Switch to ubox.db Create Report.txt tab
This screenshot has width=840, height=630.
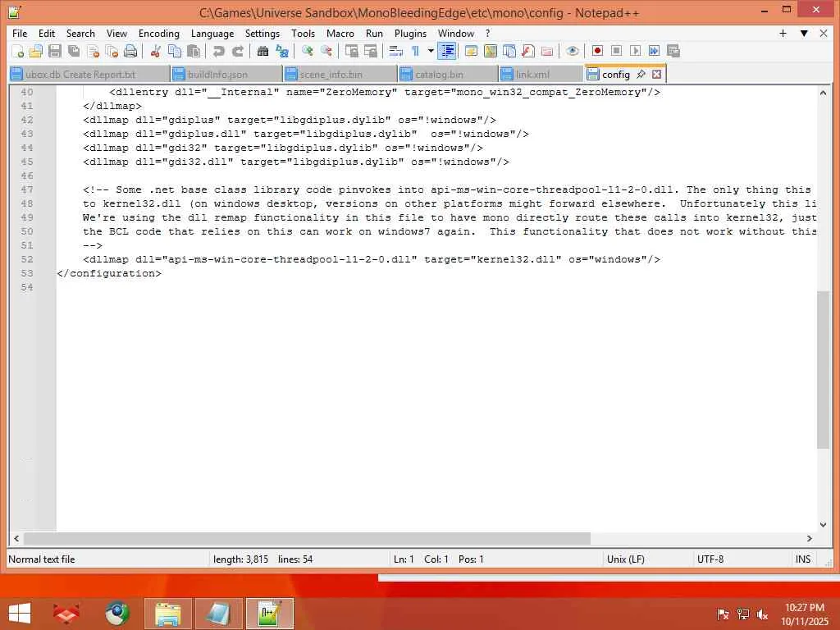[x=89, y=75]
